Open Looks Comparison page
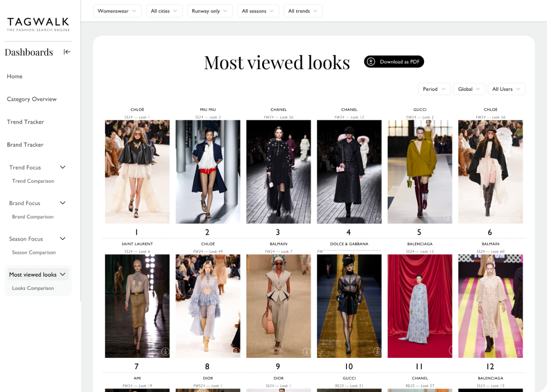This screenshot has width=547, height=392. click(33, 288)
